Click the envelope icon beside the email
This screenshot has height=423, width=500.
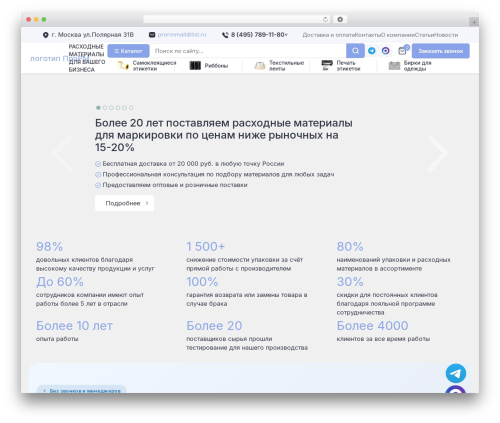click(x=152, y=35)
